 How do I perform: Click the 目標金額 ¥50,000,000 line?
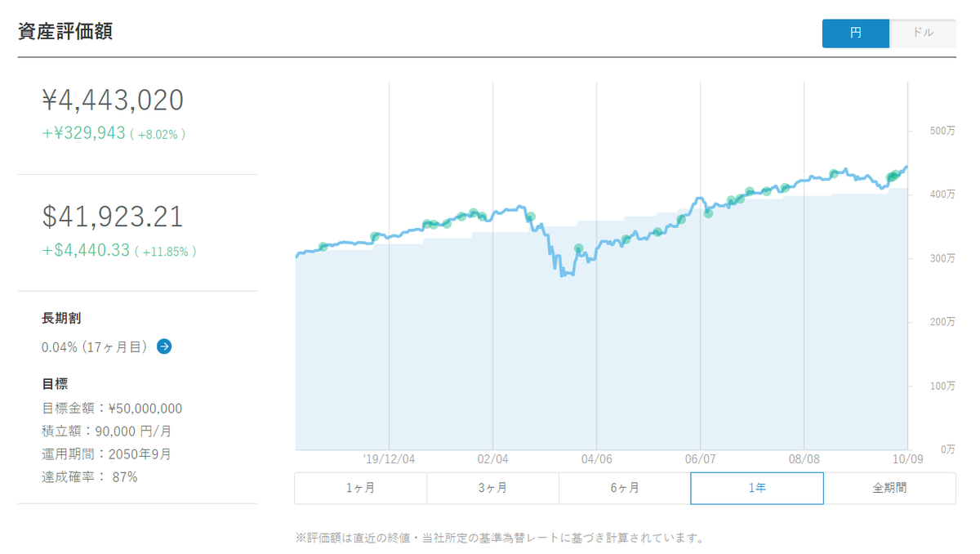(112, 409)
